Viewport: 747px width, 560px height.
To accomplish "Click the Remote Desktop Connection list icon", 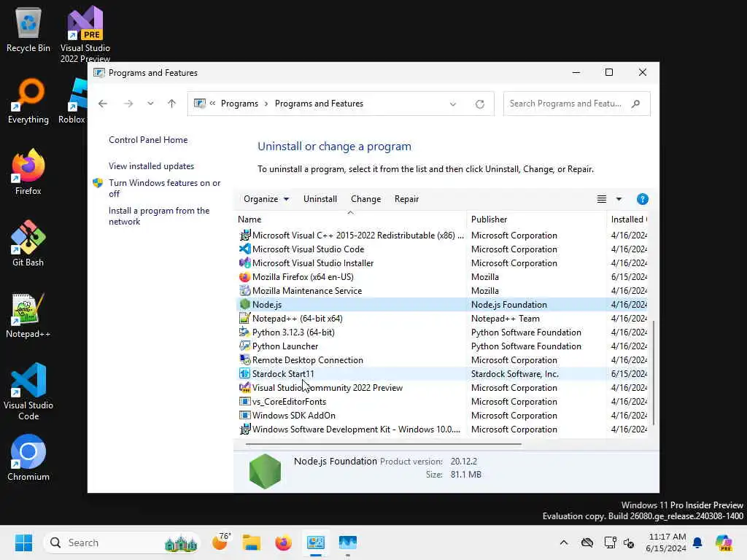I will [245, 360].
